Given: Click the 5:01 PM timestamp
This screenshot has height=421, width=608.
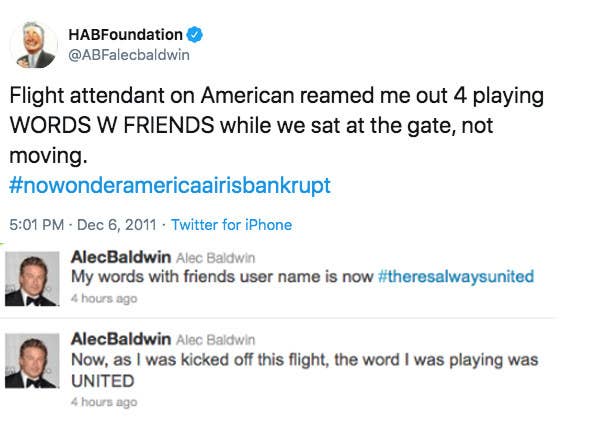Looking at the screenshot, I should pyautogui.click(x=36, y=225).
